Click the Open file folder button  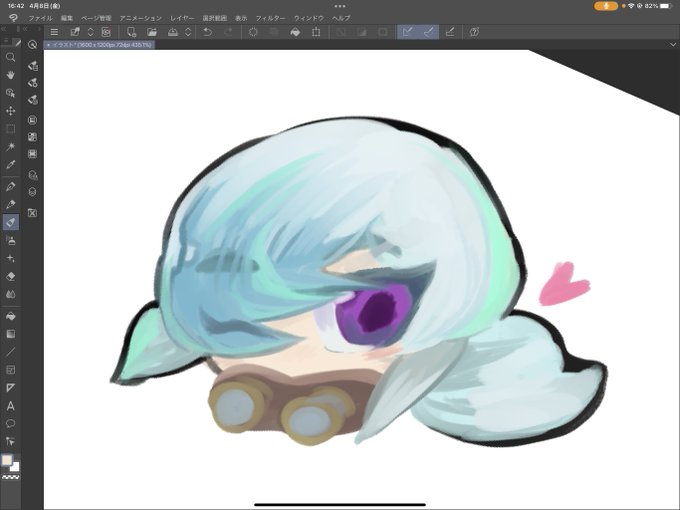(152, 32)
